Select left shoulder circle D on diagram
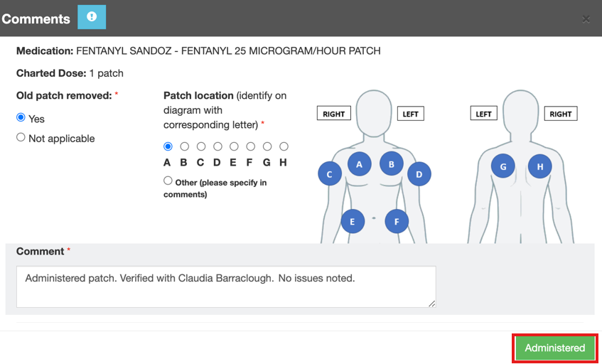602x364 pixels. pyautogui.click(x=419, y=174)
